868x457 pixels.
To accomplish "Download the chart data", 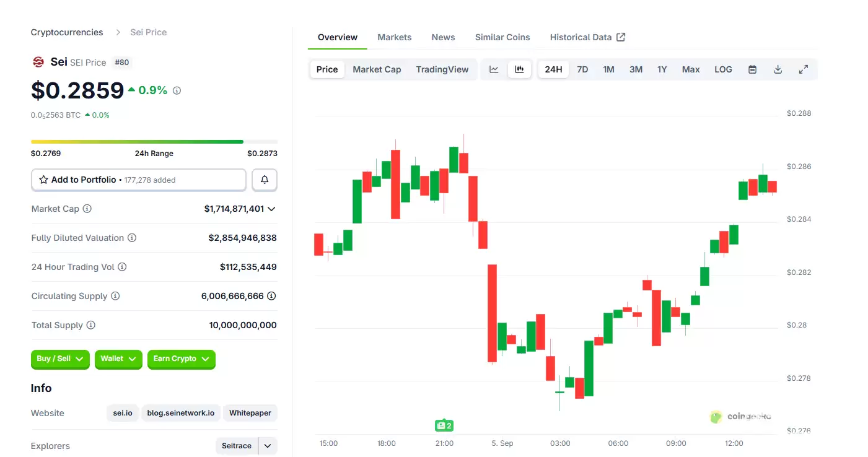I will (778, 69).
